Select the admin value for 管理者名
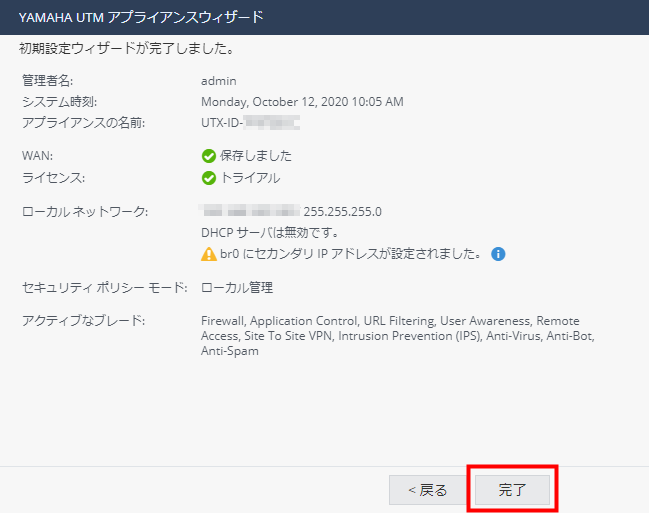The image size is (649, 513). point(218,80)
